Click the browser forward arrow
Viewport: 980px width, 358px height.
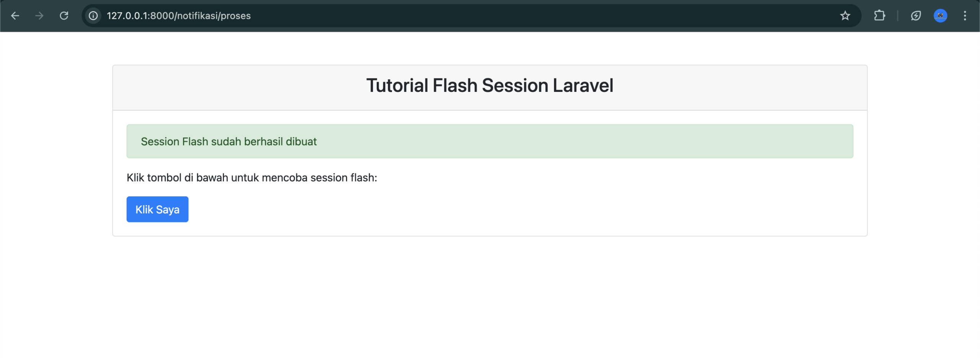tap(39, 16)
